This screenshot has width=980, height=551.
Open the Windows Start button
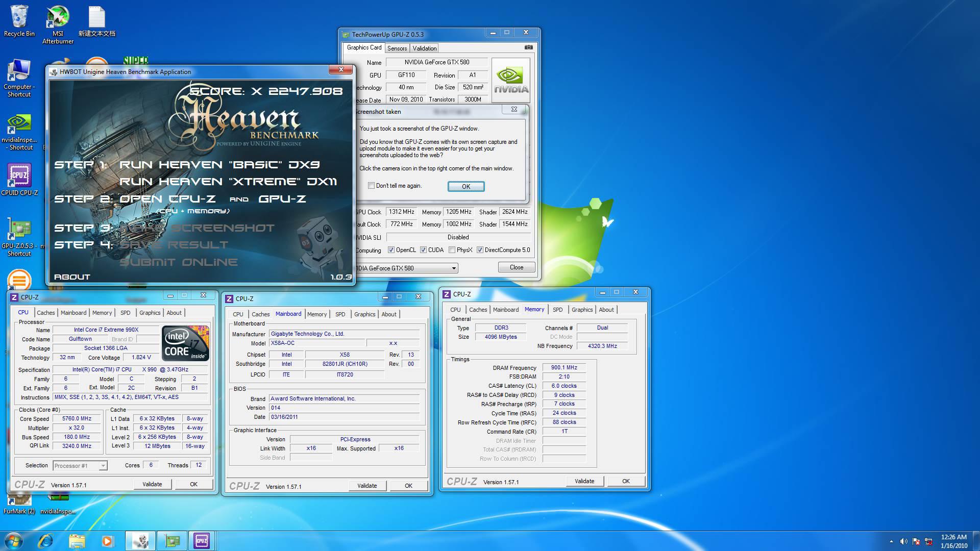coord(13,540)
